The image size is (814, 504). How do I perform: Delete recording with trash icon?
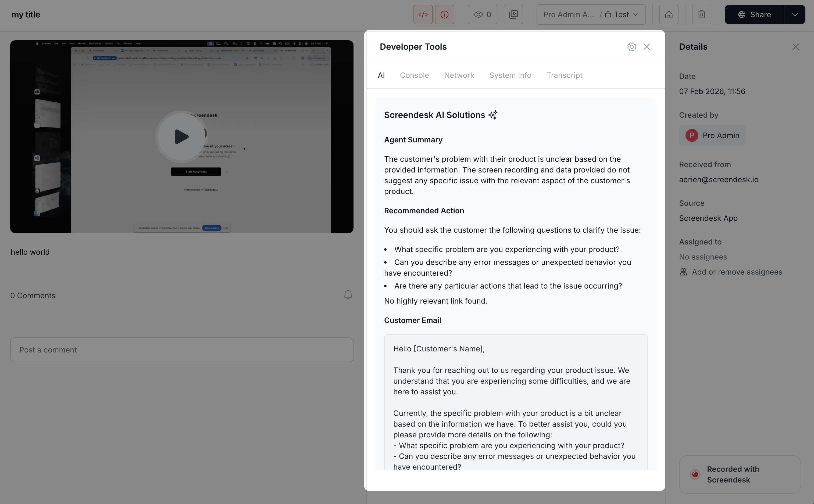701,15
